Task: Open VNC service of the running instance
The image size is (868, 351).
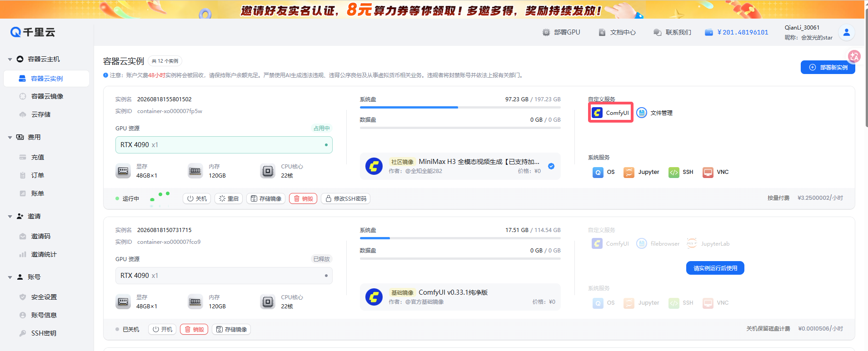Action: click(715, 172)
